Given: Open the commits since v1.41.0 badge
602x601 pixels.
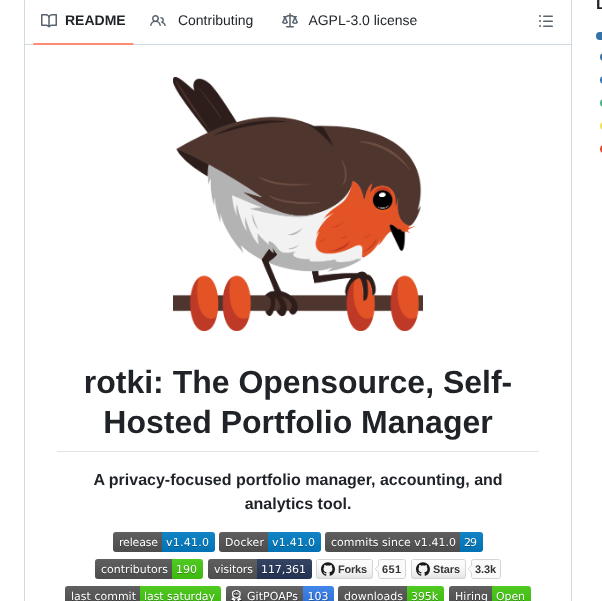Looking at the screenshot, I should 404,542.
